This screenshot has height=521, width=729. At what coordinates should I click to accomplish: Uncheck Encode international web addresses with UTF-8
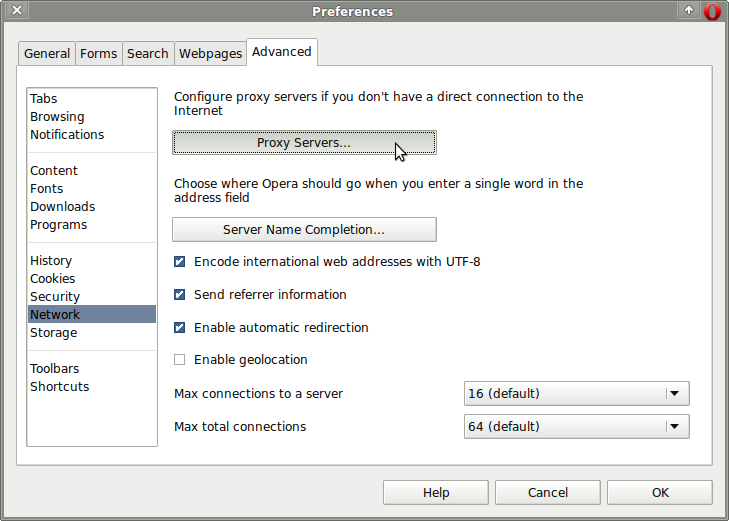coord(179,262)
